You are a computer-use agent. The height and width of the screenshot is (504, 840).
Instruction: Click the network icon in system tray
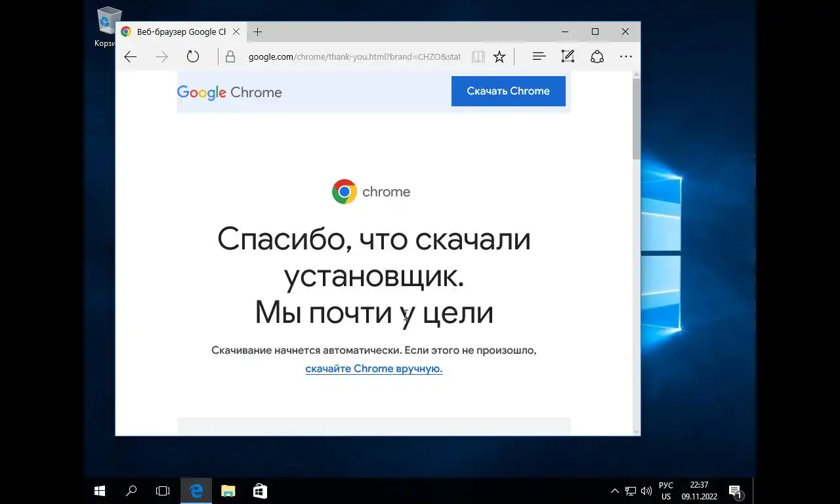click(x=631, y=491)
